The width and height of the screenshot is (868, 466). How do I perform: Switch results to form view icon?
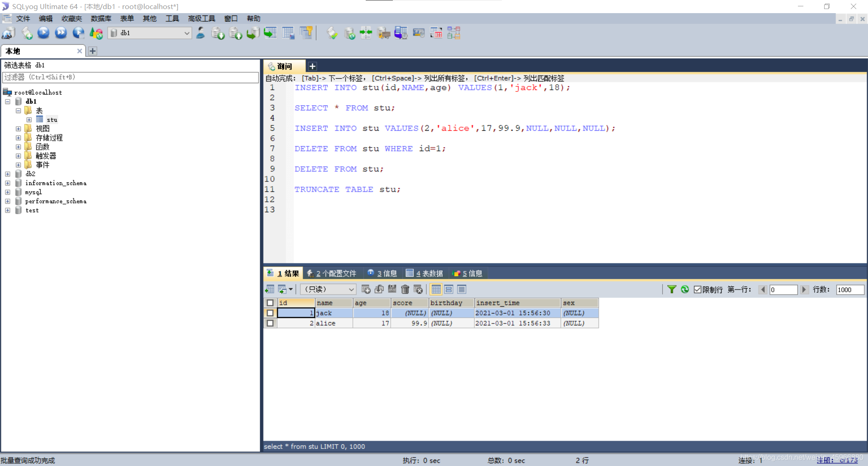[x=449, y=289]
